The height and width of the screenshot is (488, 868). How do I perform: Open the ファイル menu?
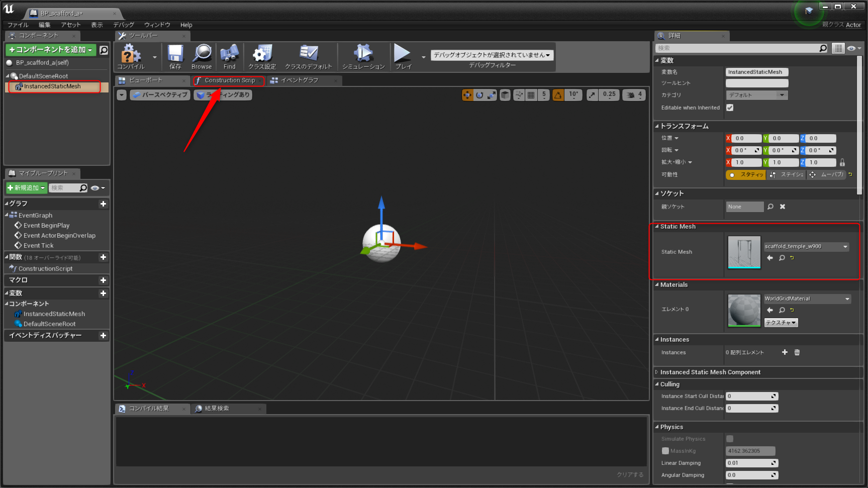pyautogui.click(x=18, y=25)
